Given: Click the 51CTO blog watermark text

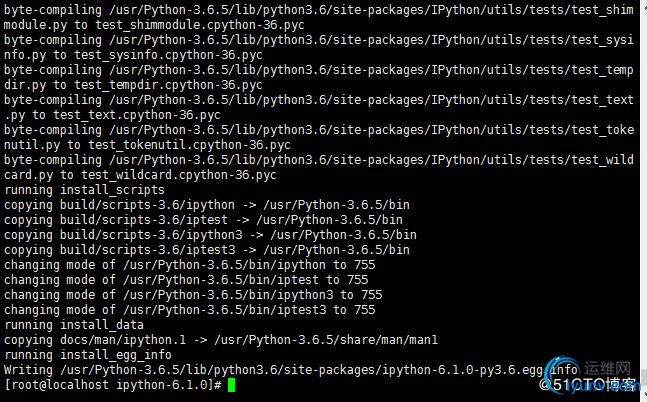Looking at the screenshot, I should [x=587, y=385].
